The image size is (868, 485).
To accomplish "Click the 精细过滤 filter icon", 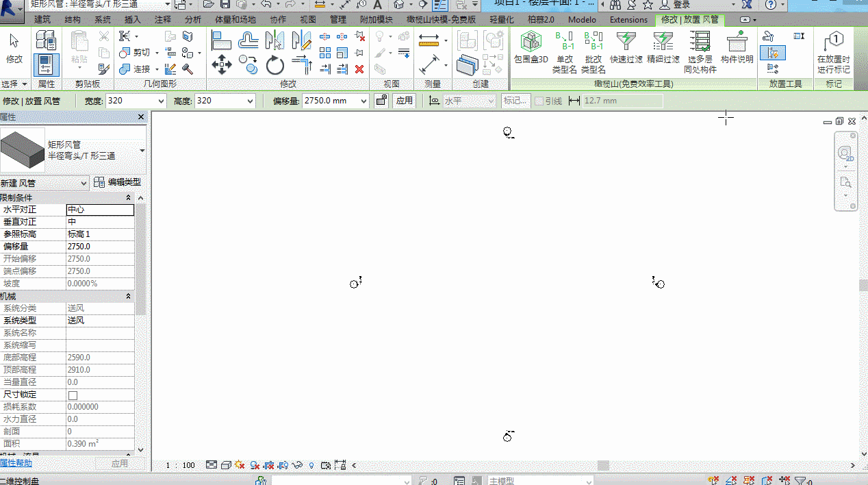I will [x=663, y=48].
